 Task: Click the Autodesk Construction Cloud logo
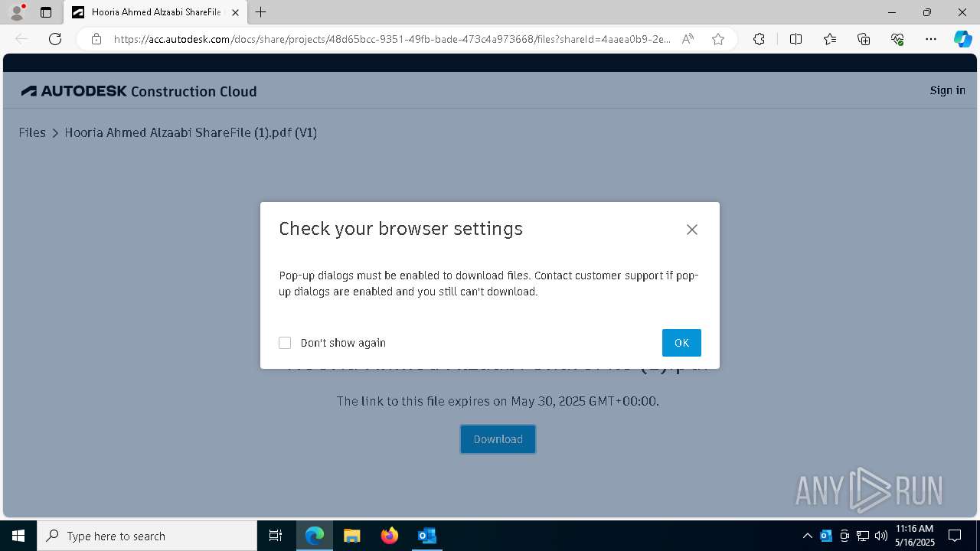[x=139, y=91]
